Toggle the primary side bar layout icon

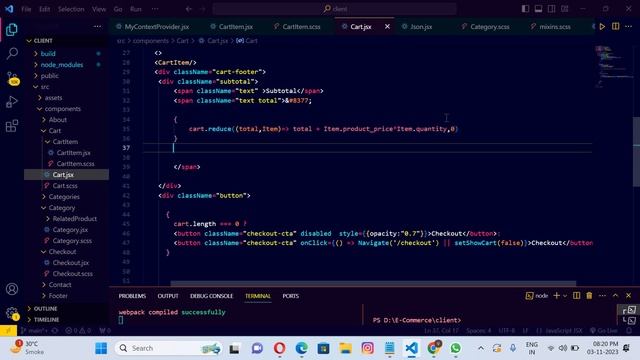pos(525,9)
